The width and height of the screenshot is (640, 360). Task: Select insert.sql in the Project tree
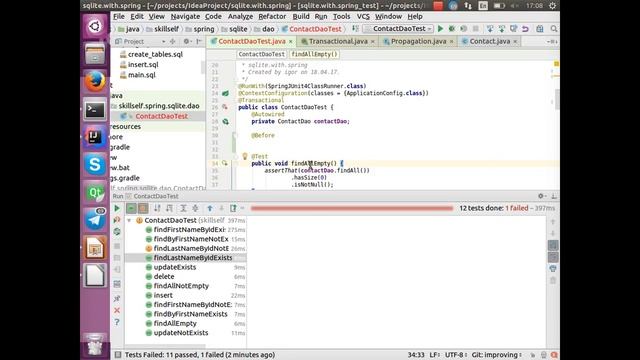143,64
